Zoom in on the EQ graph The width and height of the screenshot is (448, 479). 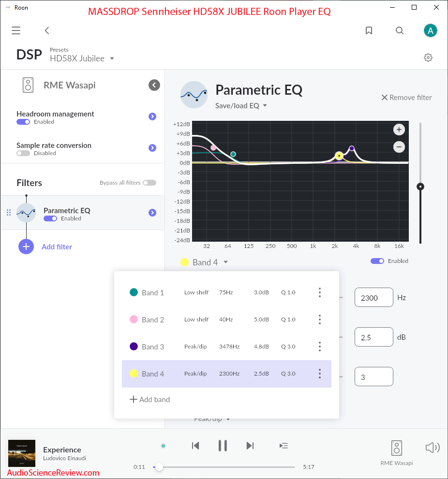pyautogui.click(x=399, y=130)
